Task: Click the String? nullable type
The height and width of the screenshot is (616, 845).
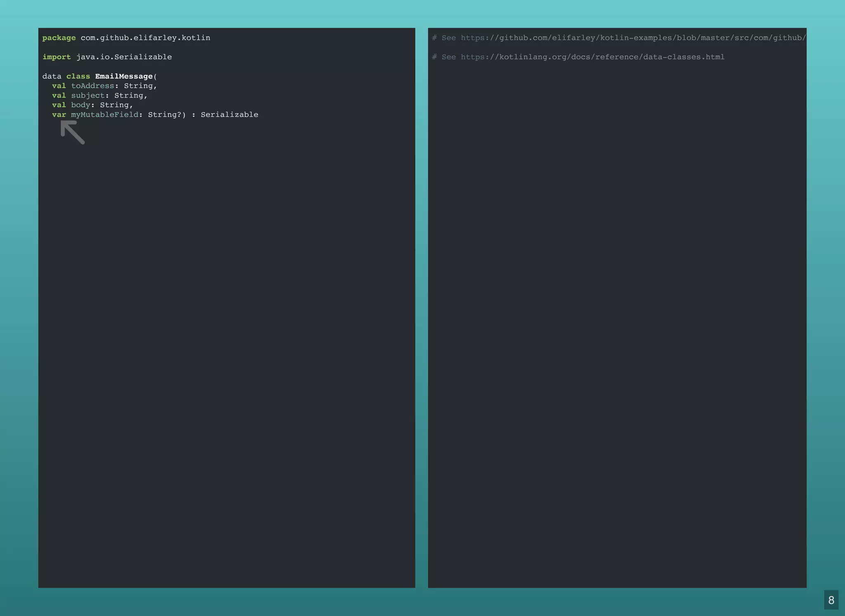Action: click(x=165, y=115)
